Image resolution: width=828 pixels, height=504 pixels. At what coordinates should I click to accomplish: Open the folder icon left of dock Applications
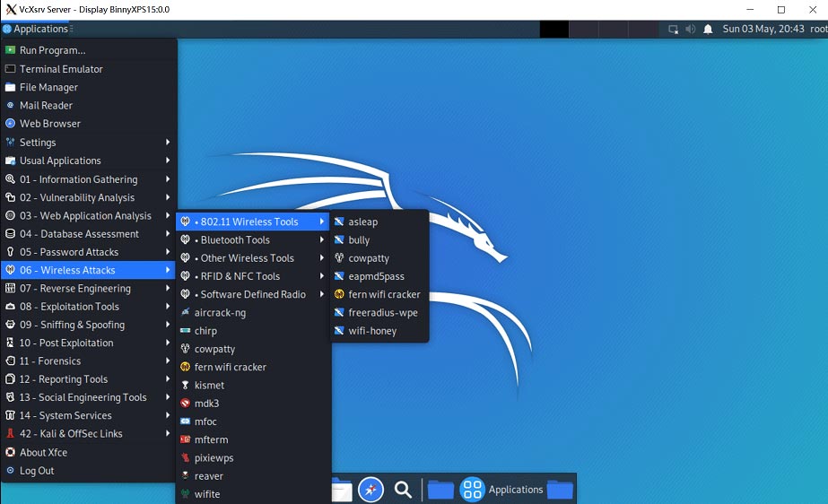440,490
